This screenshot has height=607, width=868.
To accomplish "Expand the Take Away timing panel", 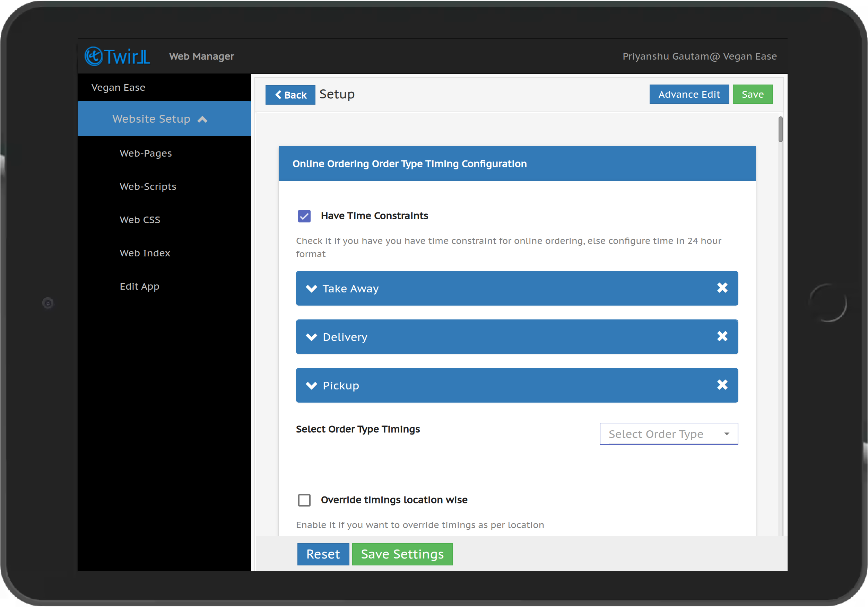I will point(312,289).
